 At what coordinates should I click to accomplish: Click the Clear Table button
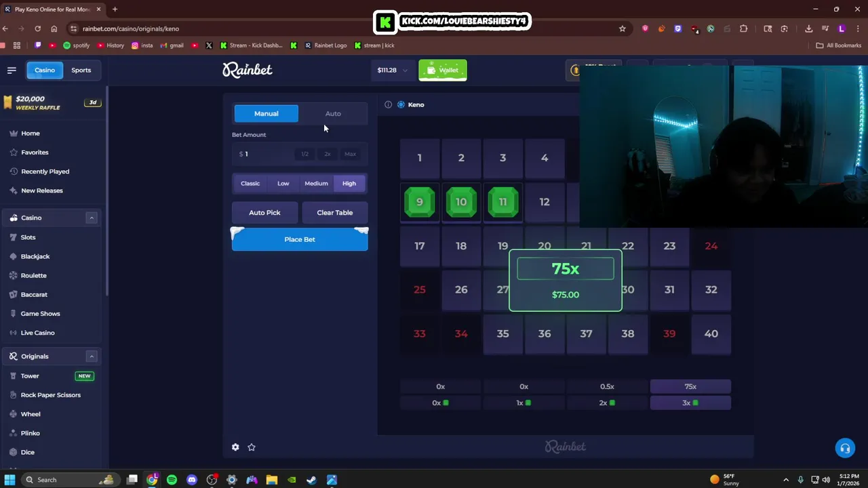(335, 213)
